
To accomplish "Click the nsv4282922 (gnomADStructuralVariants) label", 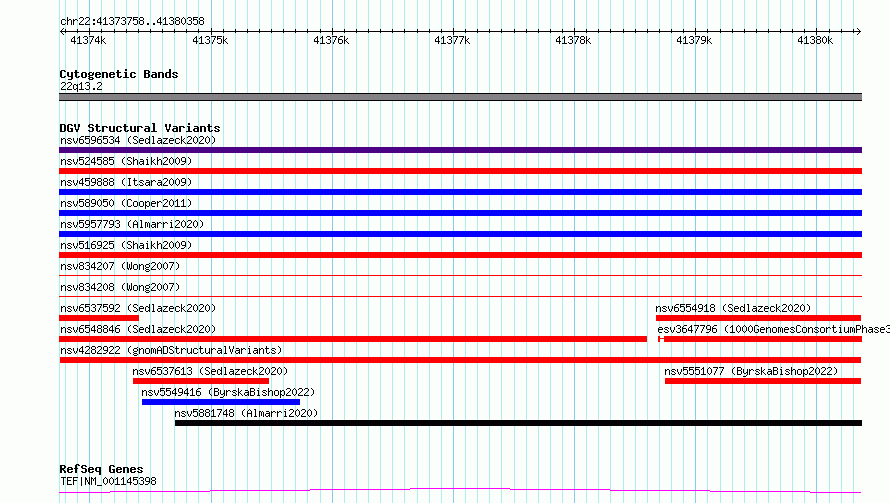I will 171,350.
